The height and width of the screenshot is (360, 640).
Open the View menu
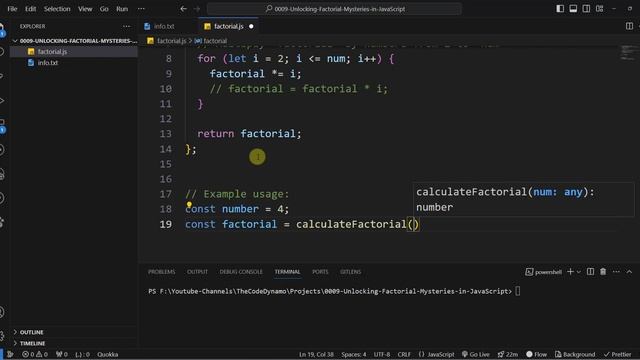[x=85, y=9]
